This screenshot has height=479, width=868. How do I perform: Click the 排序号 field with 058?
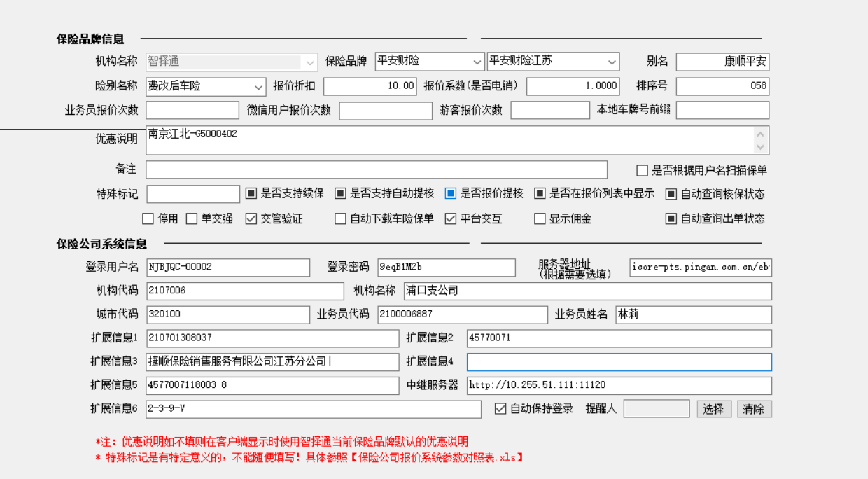click(x=722, y=86)
